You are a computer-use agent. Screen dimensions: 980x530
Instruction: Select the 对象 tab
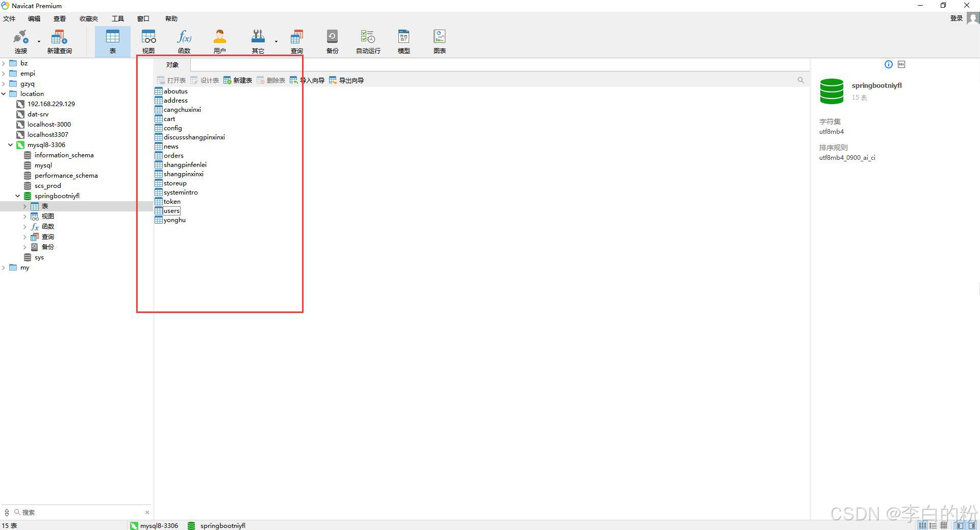point(172,65)
